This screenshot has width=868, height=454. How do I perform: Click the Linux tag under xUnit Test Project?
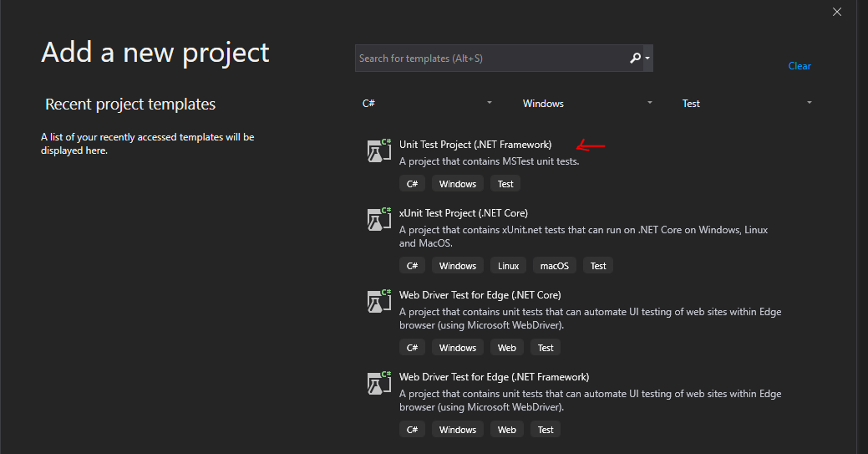[508, 266]
